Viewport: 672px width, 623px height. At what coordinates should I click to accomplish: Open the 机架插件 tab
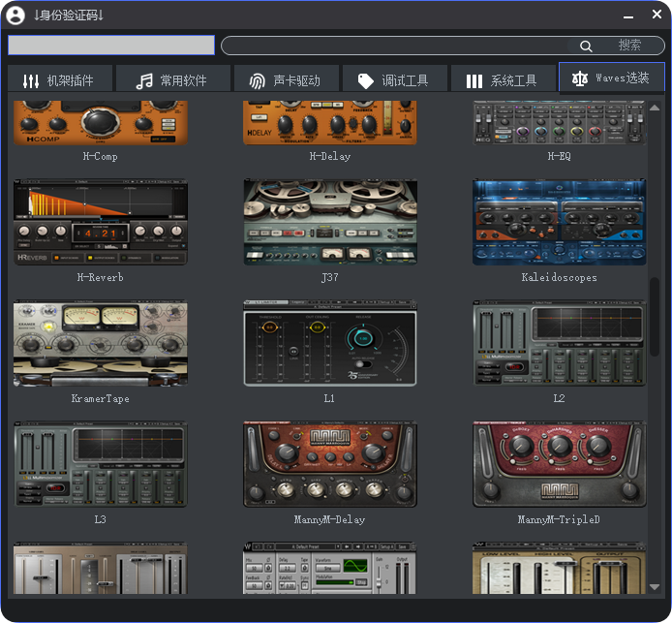coord(60,78)
